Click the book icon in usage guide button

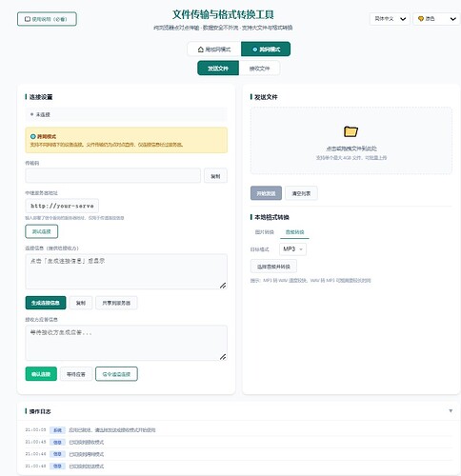point(28,19)
